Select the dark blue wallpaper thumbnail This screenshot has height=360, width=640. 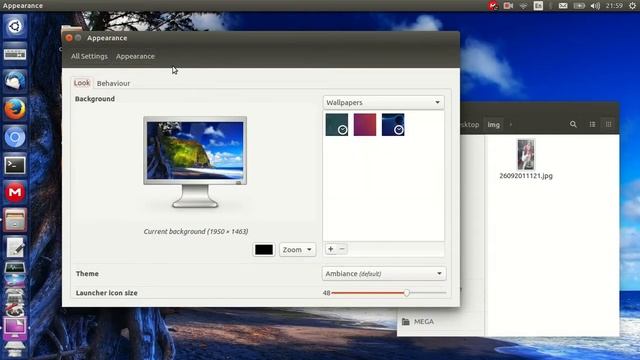click(x=393, y=124)
